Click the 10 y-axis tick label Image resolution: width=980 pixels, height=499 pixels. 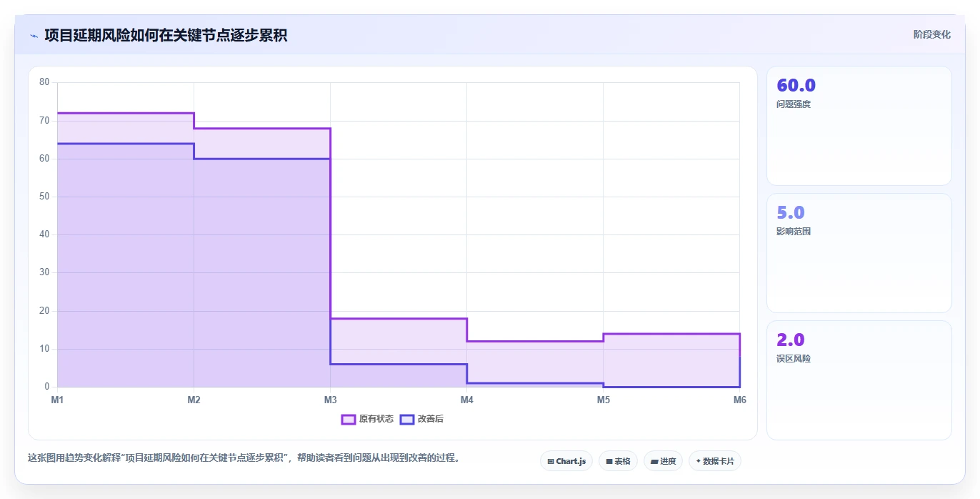click(44, 349)
